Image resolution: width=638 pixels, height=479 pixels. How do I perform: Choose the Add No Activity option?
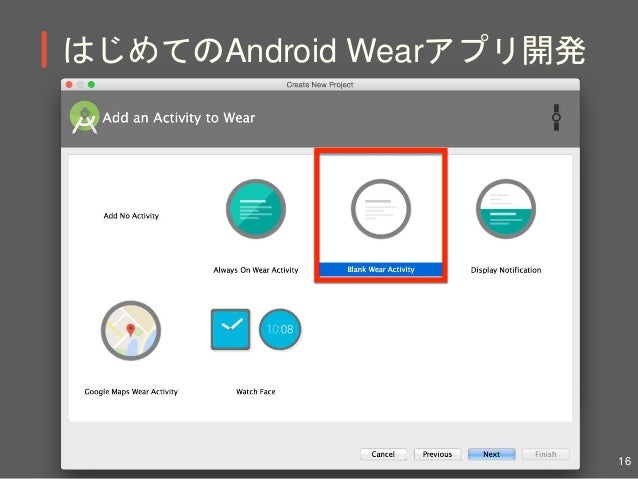[131, 216]
